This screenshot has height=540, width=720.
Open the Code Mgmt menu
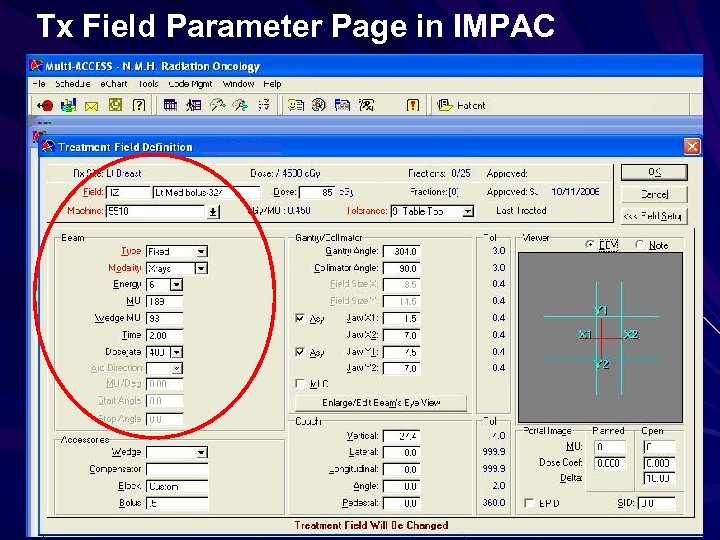tap(191, 84)
